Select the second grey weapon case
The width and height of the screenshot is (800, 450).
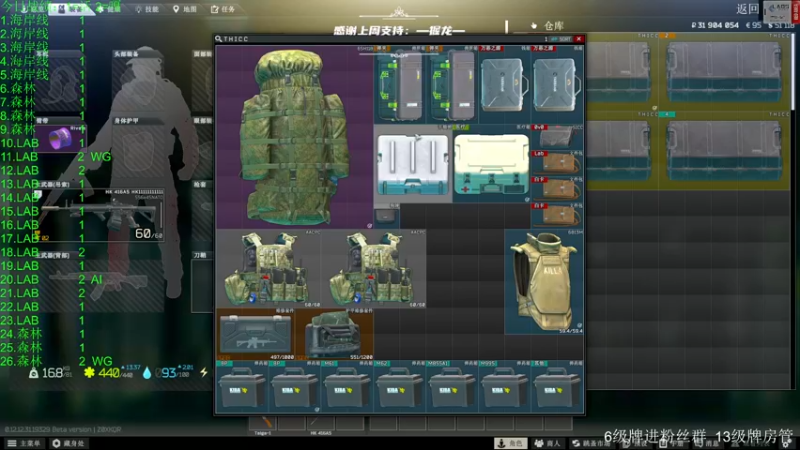coord(453,85)
